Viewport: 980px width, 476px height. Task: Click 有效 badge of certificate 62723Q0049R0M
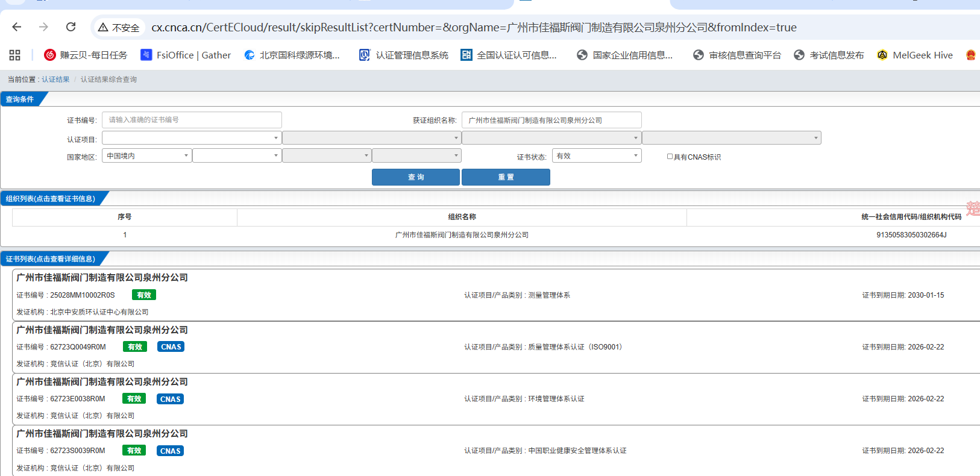point(135,346)
